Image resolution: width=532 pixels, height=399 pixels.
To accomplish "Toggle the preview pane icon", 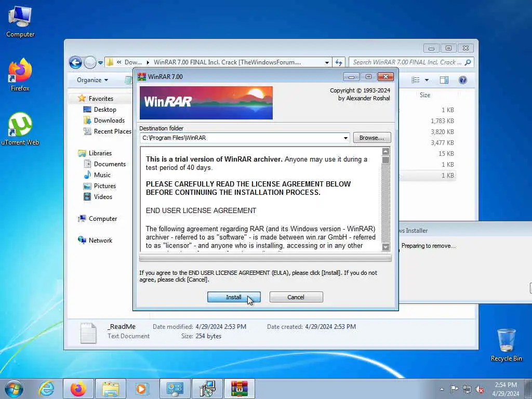I will [x=444, y=80].
